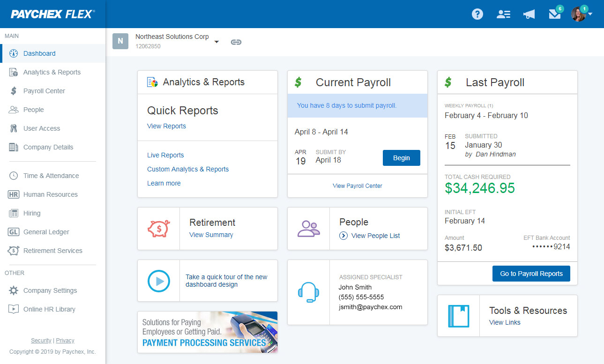Open the messages envelope icon
Image resolution: width=604 pixels, height=364 pixels.
point(555,14)
